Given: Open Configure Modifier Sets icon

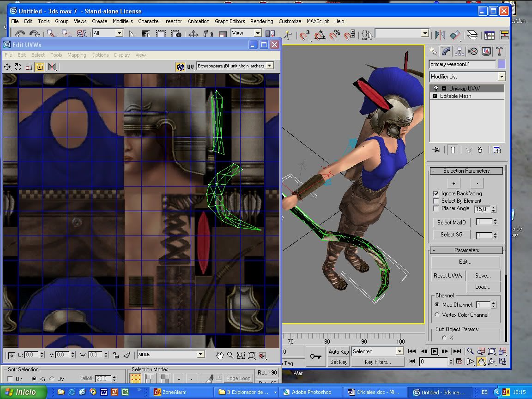Looking at the screenshot, I should pos(497,150).
